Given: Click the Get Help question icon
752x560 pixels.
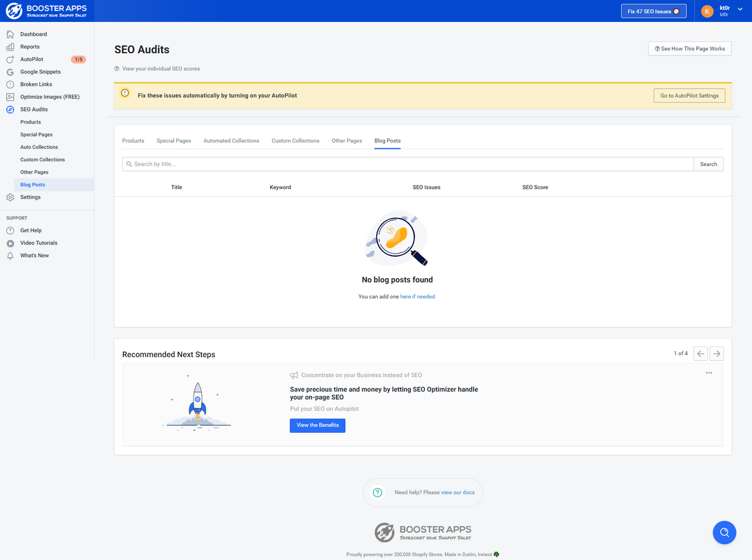Looking at the screenshot, I should tap(10, 231).
